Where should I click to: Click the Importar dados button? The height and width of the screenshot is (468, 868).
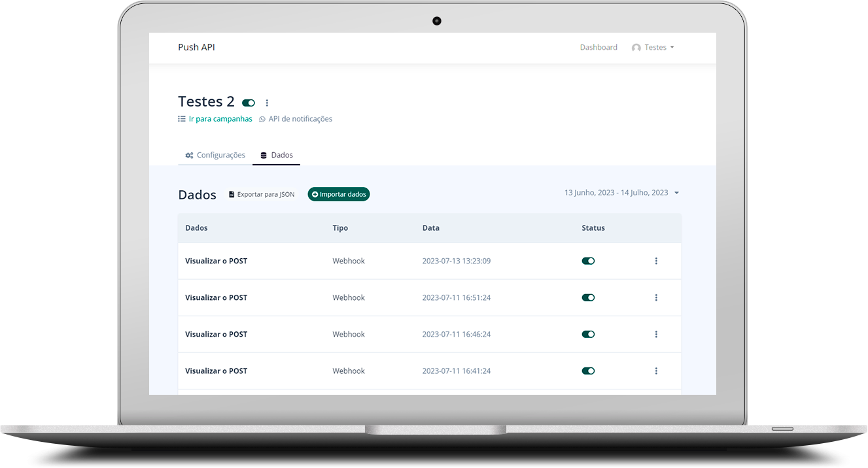coord(339,194)
